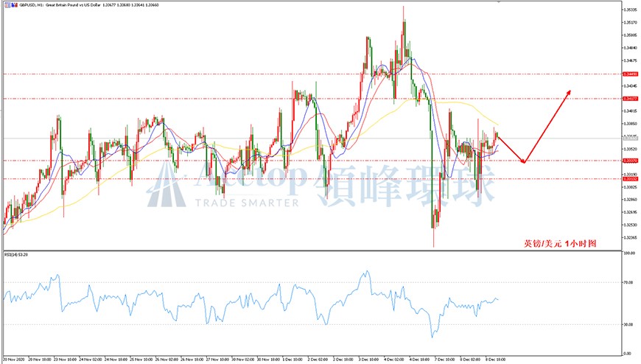
Task: Click the red-blue chart type icon in header
Action: [x=14, y=5]
